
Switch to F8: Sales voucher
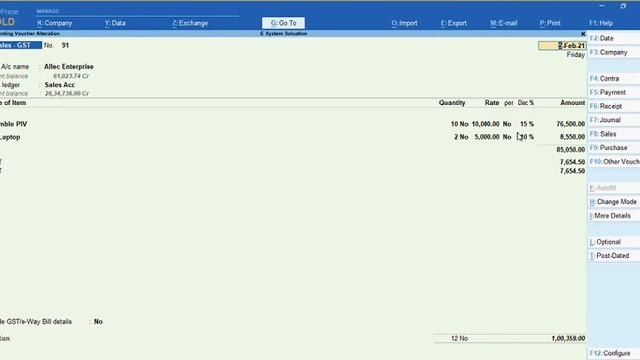tap(613, 134)
